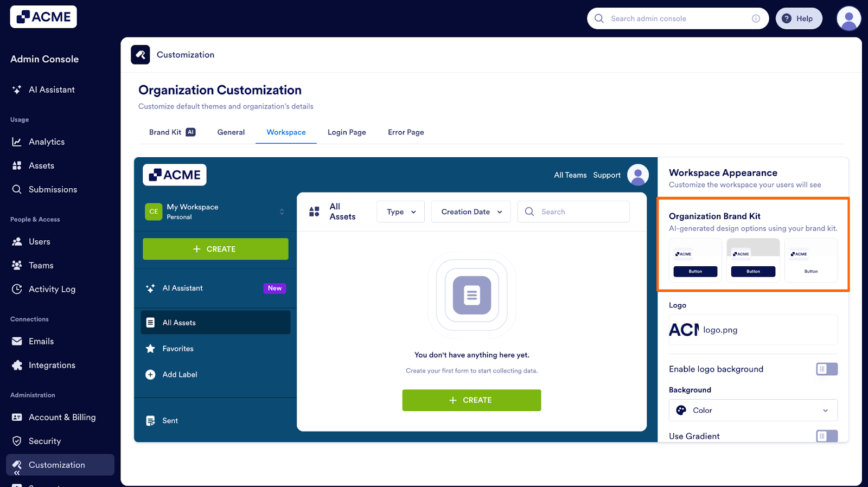Click the Submissions magnifier icon
Viewport: 868px width, 487px height.
coord(17,189)
